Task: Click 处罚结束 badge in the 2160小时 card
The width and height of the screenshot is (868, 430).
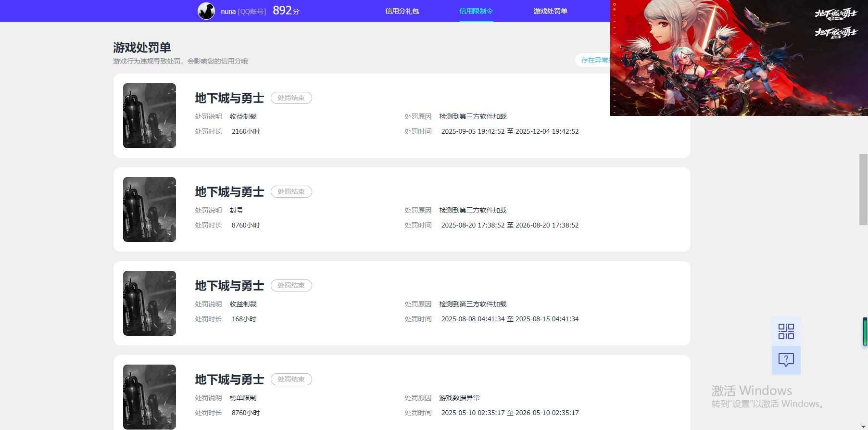Action: [x=291, y=98]
